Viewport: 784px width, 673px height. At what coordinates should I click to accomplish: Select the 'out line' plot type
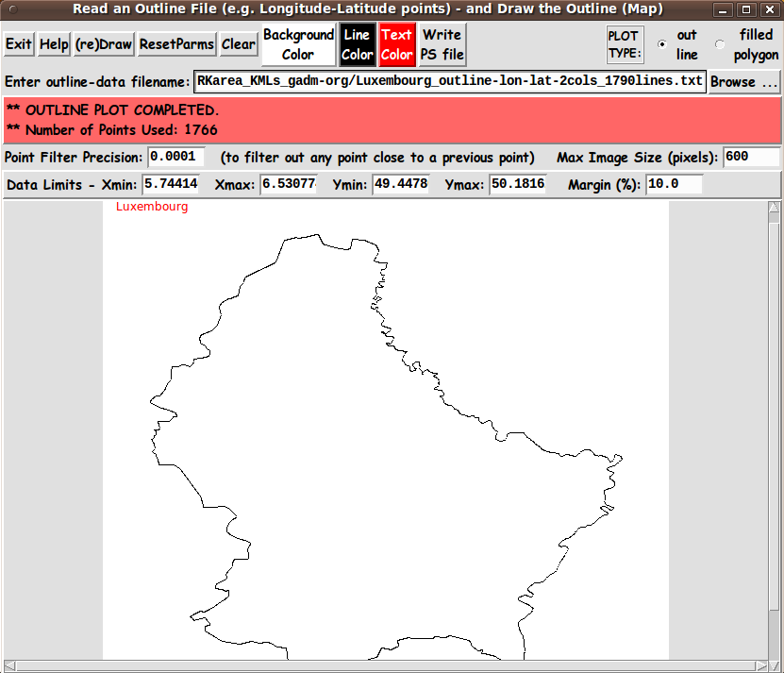[662, 44]
